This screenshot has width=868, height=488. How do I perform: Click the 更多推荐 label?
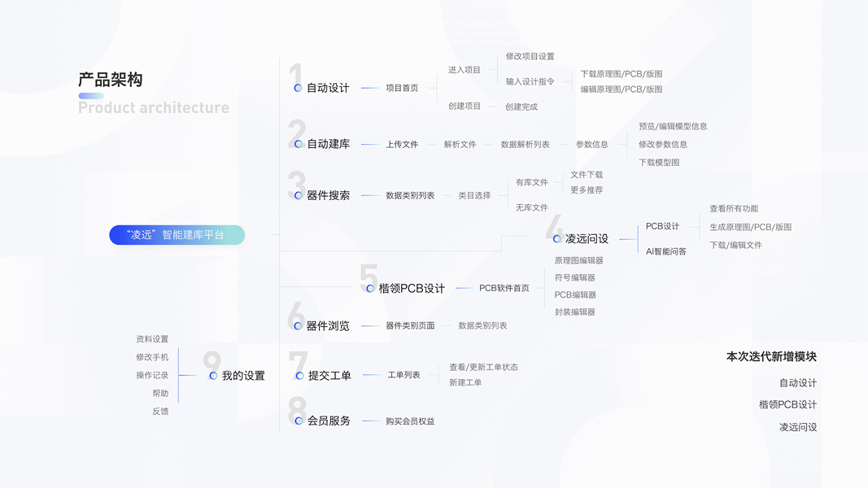[x=587, y=190]
